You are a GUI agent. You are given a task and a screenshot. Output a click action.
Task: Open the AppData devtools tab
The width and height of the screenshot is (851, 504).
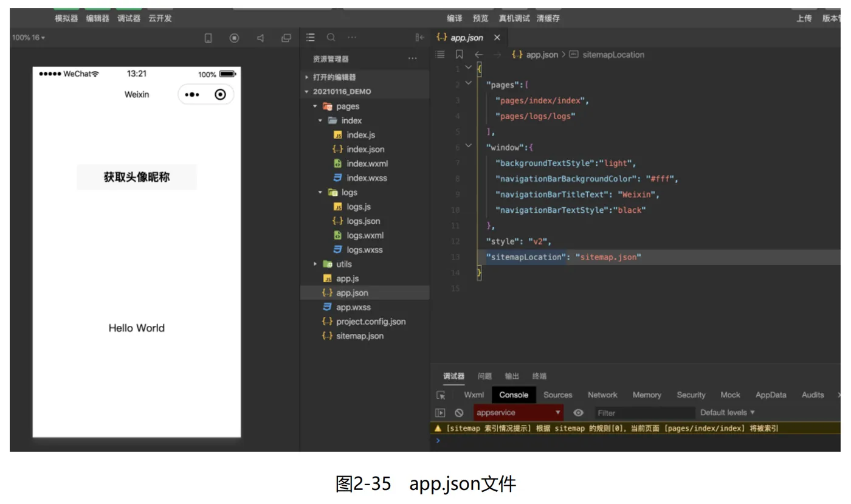click(771, 395)
